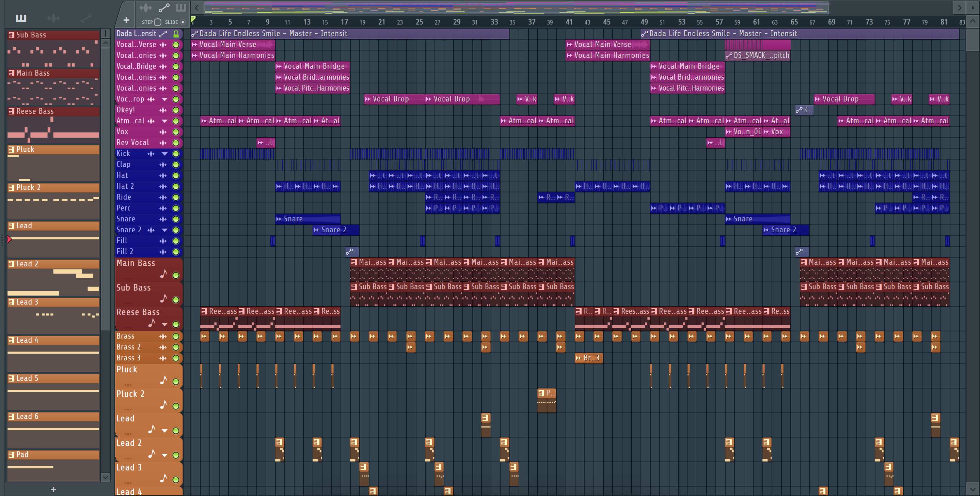Select the SLIDE radio option
The image size is (980, 496).
[183, 22]
